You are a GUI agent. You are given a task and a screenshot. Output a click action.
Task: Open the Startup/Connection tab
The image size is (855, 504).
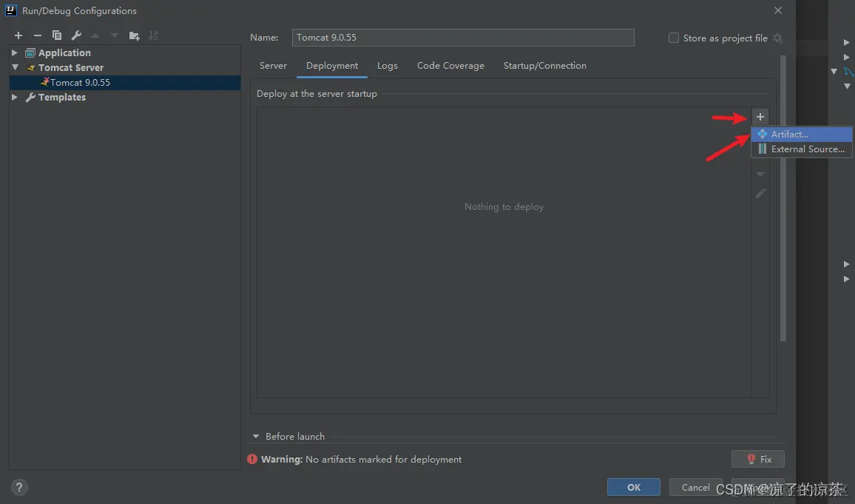click(x=545, y=65)
